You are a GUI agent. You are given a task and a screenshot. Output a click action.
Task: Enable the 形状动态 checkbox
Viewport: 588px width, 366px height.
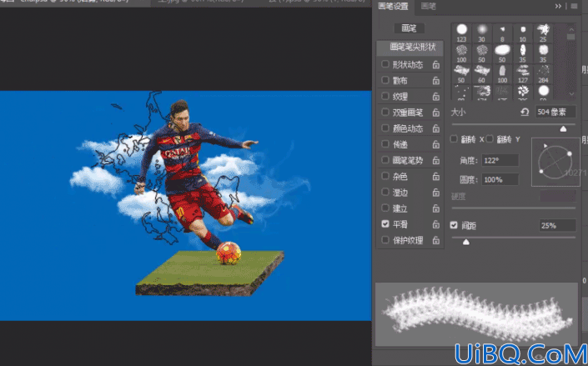coord(385,64)
